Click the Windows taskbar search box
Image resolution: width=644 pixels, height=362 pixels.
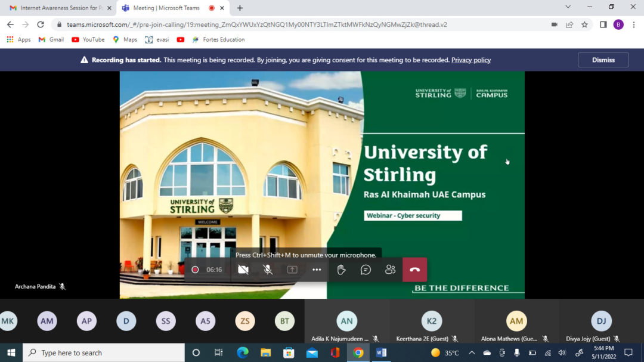click(104, 352)
